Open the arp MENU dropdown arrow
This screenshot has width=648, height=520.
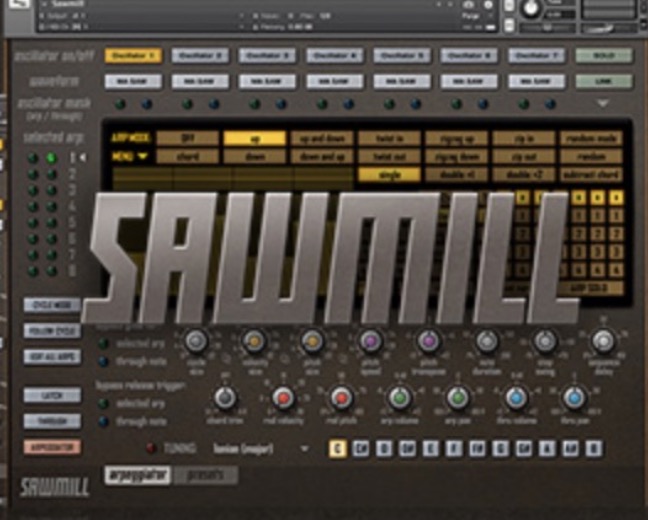[x=143, y=156]
